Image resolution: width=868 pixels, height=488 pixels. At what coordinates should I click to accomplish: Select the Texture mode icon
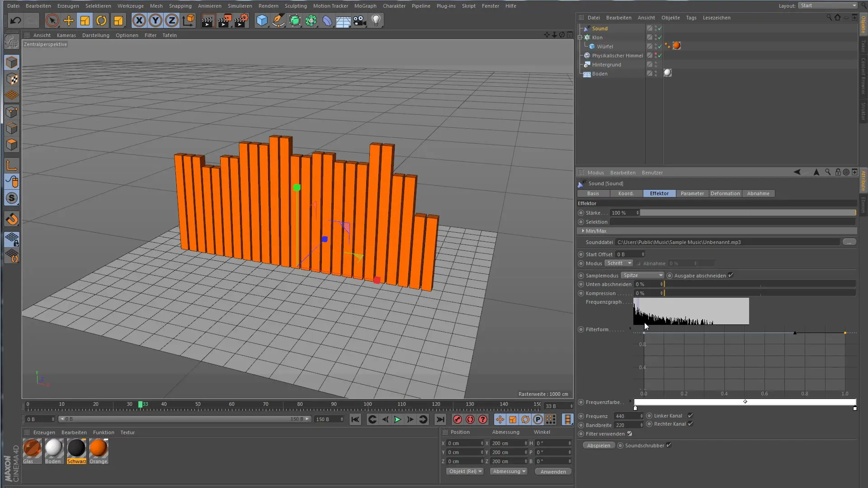click(12, 79)
